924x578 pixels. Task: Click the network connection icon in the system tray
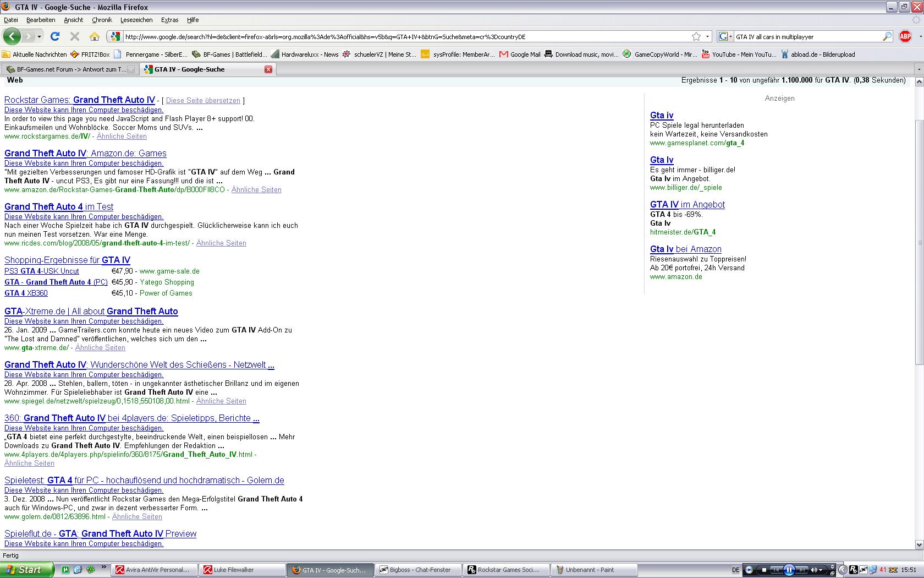point(873,570)
